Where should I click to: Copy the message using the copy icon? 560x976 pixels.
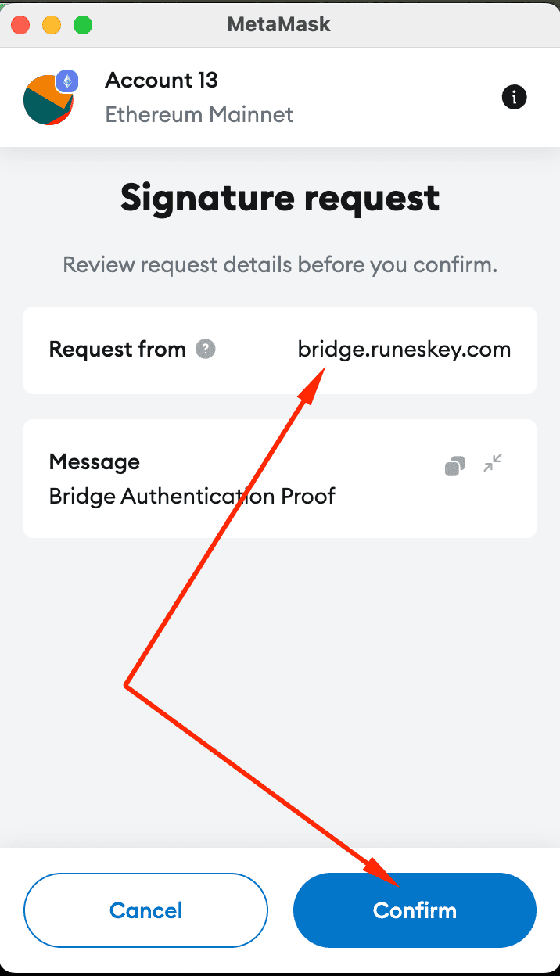454,464
